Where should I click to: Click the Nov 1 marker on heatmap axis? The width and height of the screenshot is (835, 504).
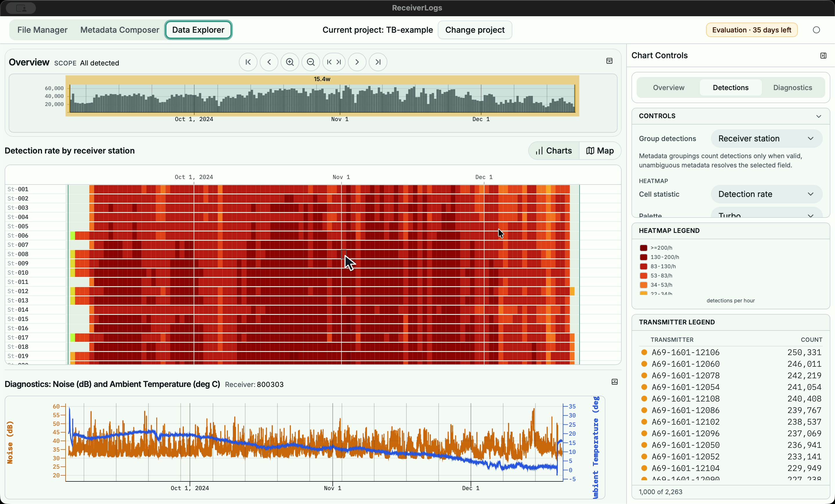[341, 177]
